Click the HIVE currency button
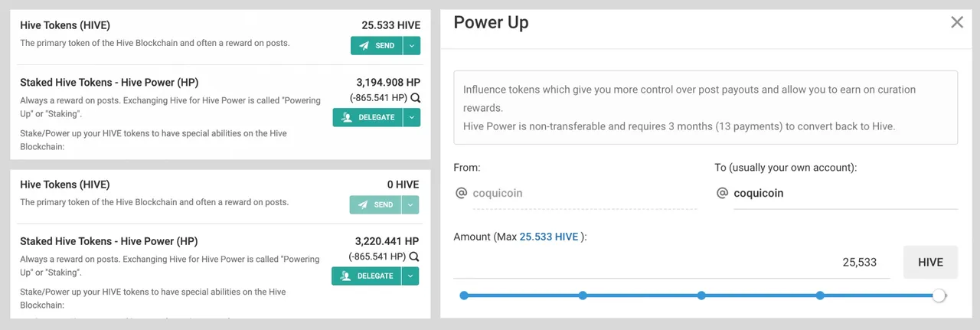 point(930,262)
